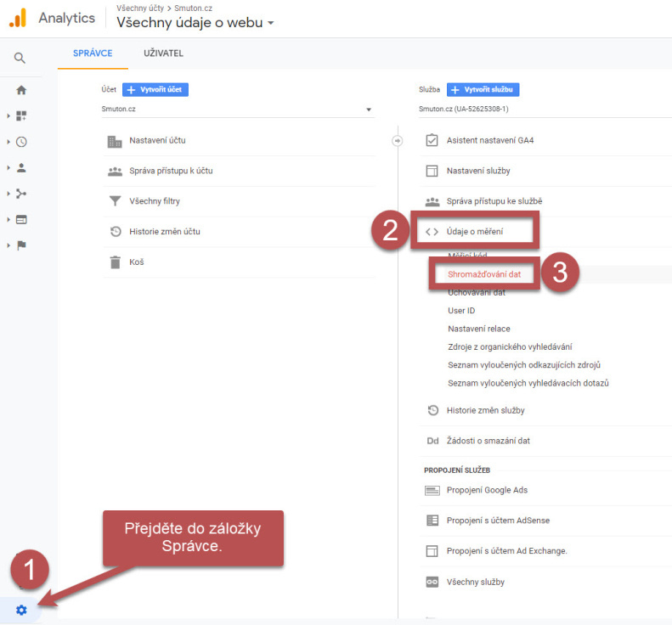Open the Audience person sidebar icon

click(x=21, y=167)
